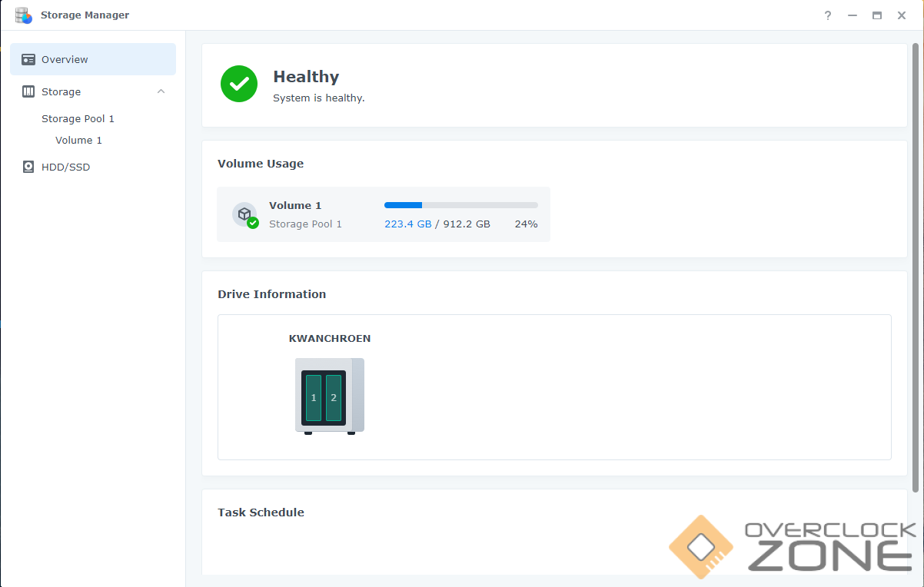Screen dimensions: 924x587
Task: Select drive bay 2 on NAS image
Action: [x=334, y=398]
